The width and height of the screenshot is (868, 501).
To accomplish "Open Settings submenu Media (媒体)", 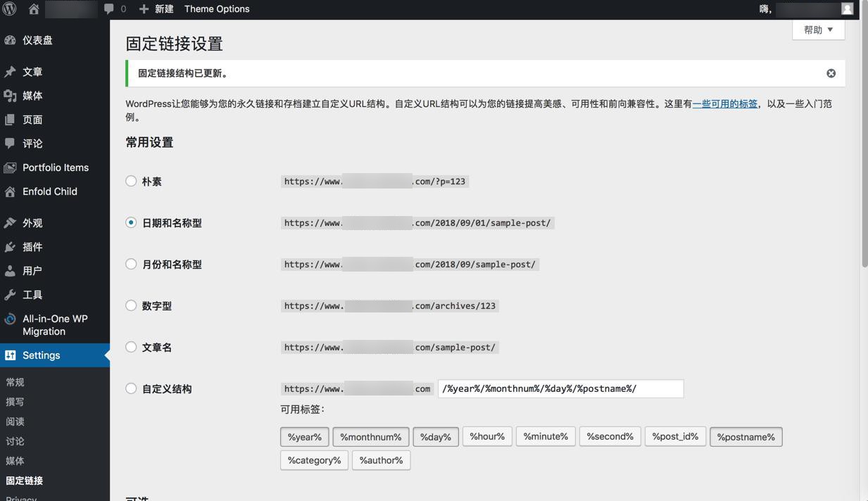I will point(15,461).
